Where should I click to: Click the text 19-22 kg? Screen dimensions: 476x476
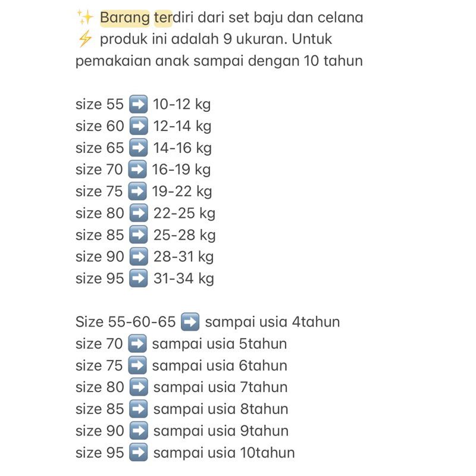(182, 192)
